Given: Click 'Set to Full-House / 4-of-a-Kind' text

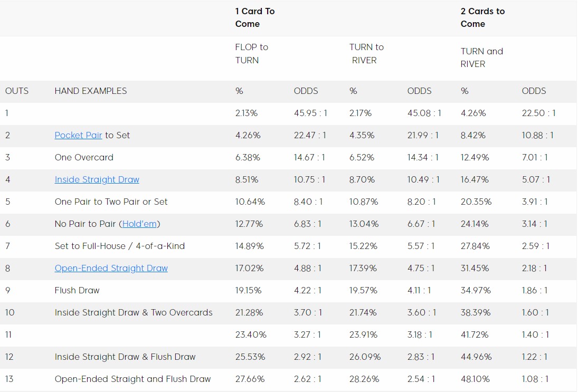Looking at the screenshot, I should 120,246.
